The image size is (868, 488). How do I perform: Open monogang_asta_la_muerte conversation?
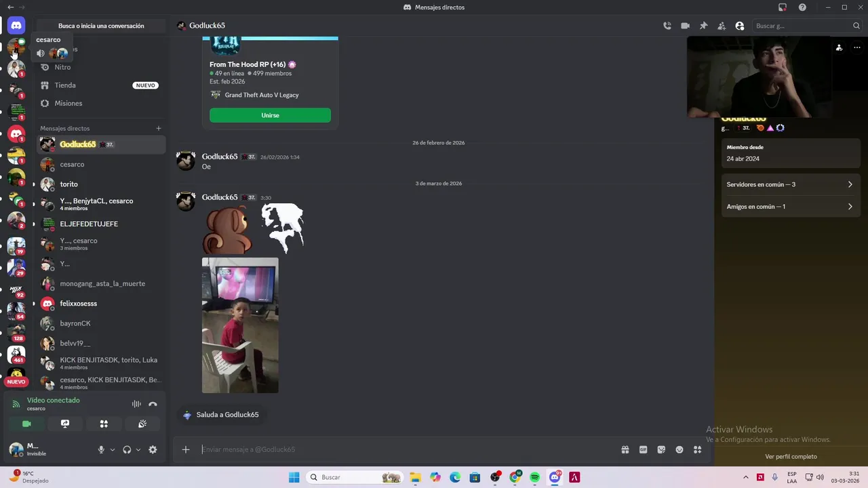101,283
